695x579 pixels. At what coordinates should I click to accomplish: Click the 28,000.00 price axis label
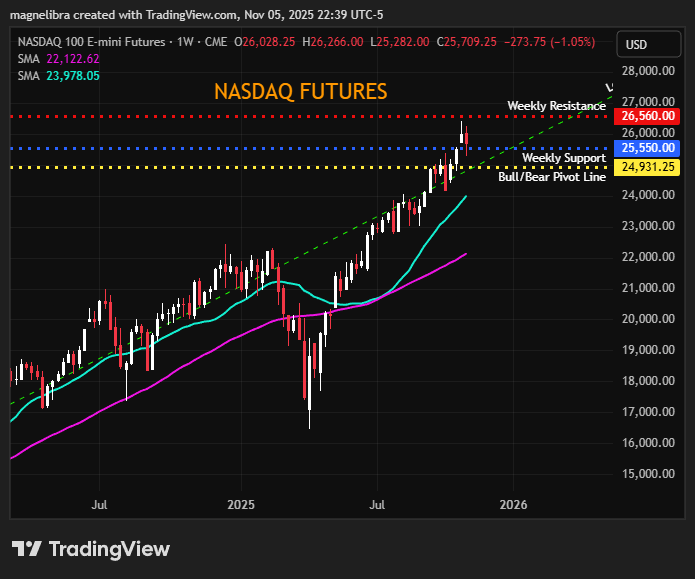coord(648,71)
